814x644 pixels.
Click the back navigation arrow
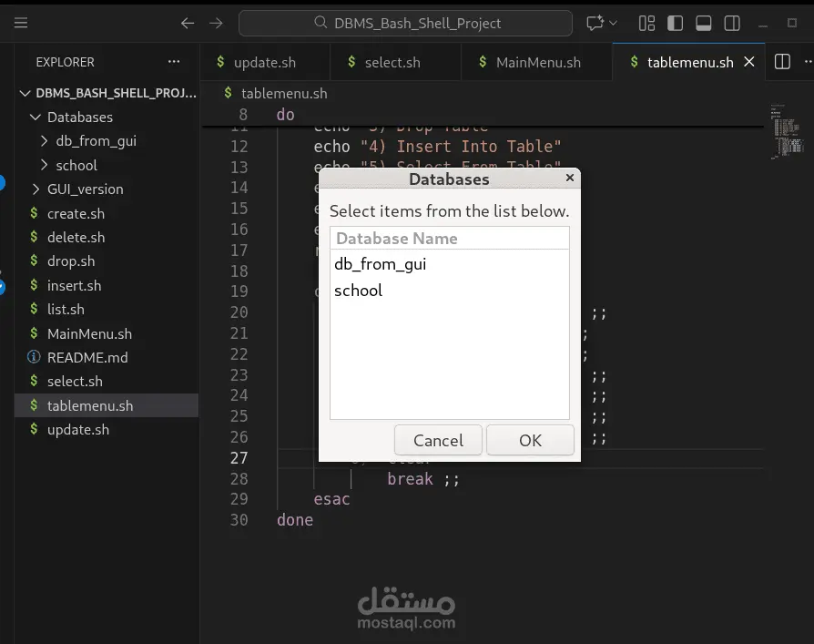(187, 23)
